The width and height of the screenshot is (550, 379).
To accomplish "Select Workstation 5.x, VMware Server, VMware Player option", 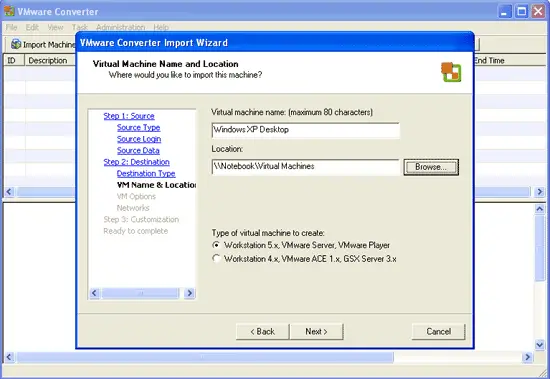I will [216, 245].
